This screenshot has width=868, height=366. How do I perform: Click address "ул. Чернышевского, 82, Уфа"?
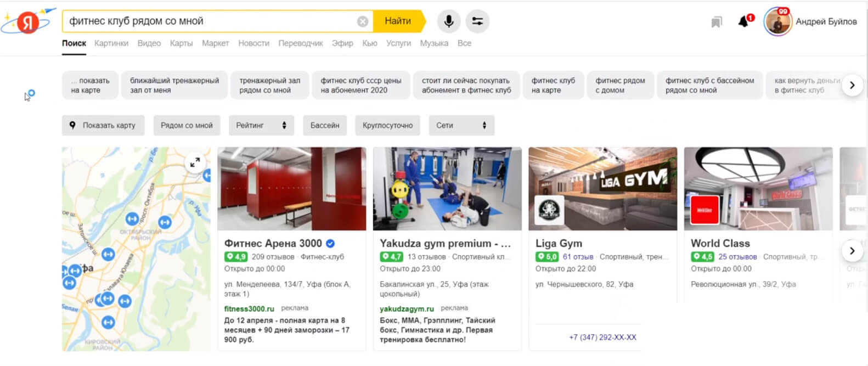tap(584, 284)
